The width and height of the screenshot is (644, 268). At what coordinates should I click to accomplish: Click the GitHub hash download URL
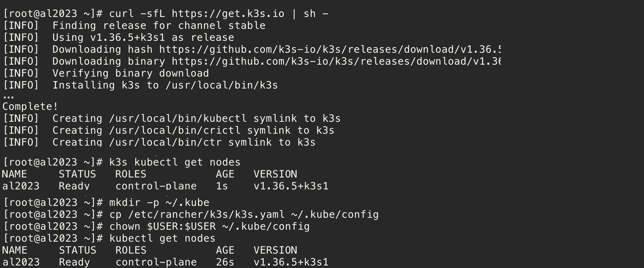pyautogui.click(x=330, y=50)
